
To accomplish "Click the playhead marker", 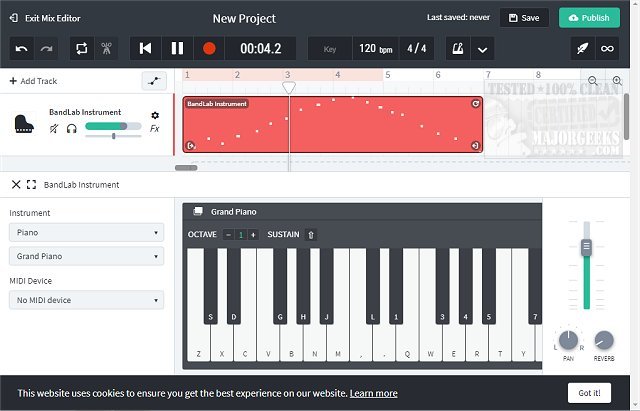I will point(289,87).
